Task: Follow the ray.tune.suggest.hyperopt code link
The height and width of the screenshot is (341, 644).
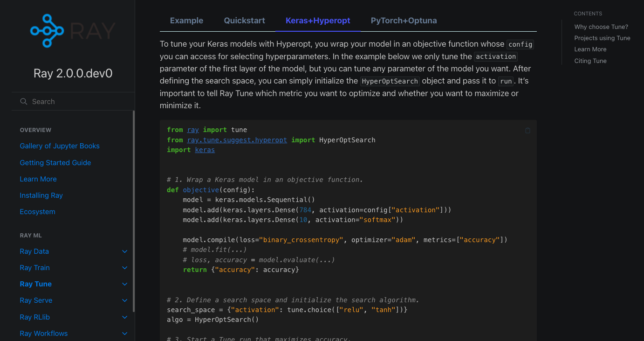Action: pos(237,140)
